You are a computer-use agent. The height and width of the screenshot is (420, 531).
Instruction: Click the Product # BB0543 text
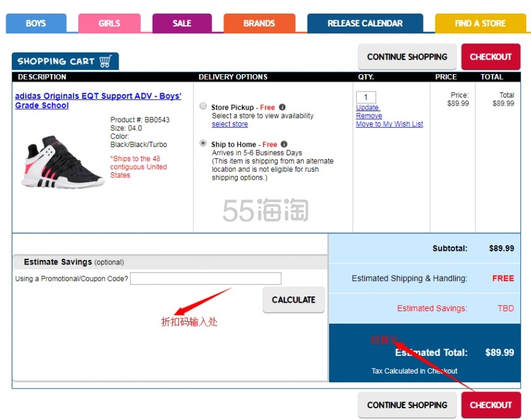(x=140, y=120)
